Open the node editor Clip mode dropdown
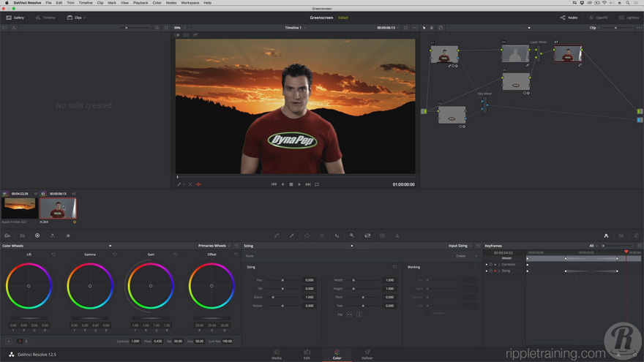 [x=595, y=28]
